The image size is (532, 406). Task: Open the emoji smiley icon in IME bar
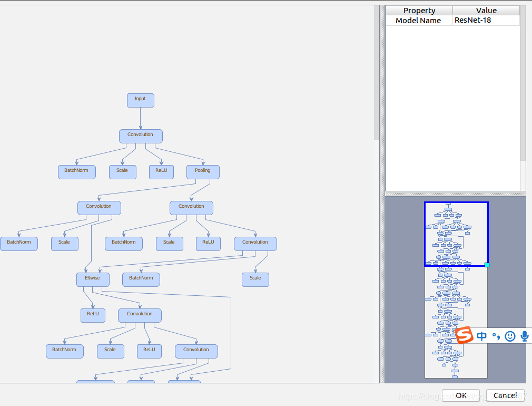coord(510,336)
